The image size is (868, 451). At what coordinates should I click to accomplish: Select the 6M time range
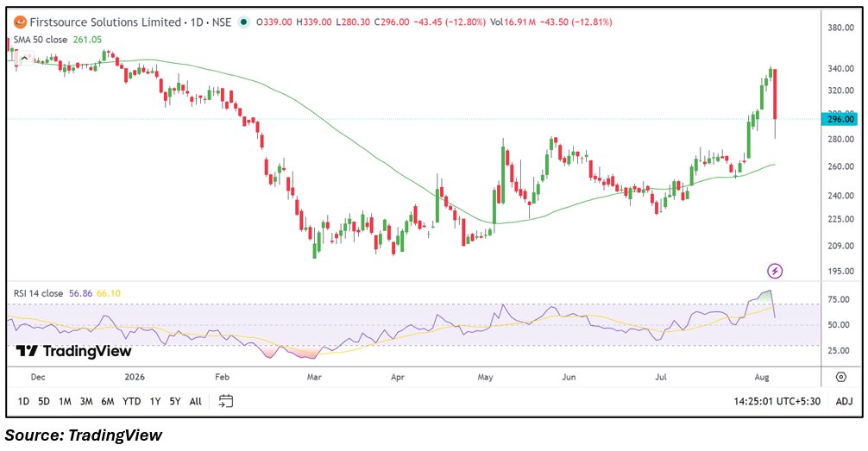click(x=107, y=401)
